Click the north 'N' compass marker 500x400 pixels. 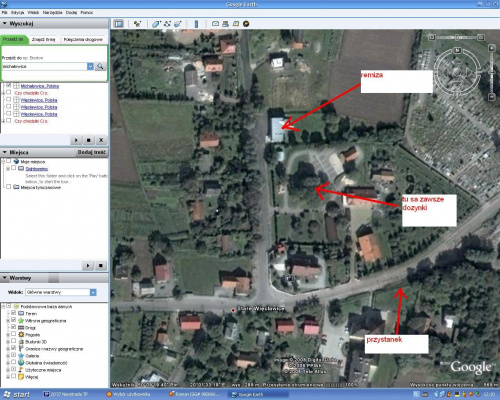click(457, 50)
